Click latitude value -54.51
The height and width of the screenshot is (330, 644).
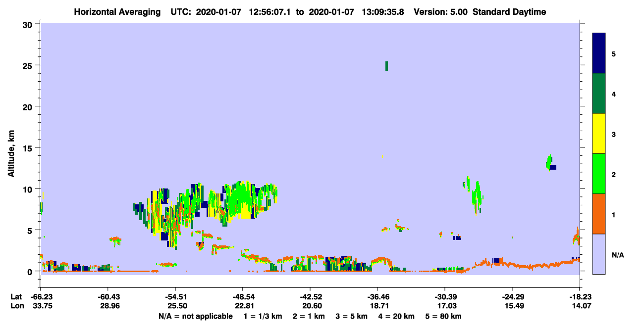coord(175,297)
